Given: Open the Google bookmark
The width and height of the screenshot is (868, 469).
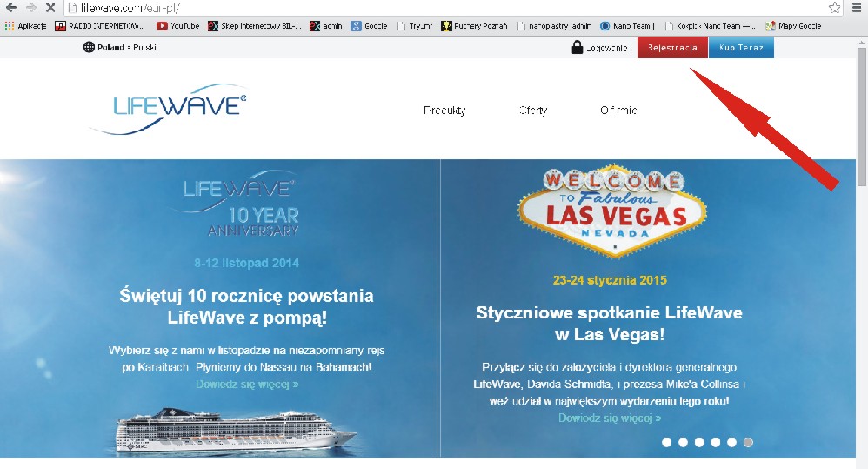Looking at the screenshot, I should coord(370,26).
